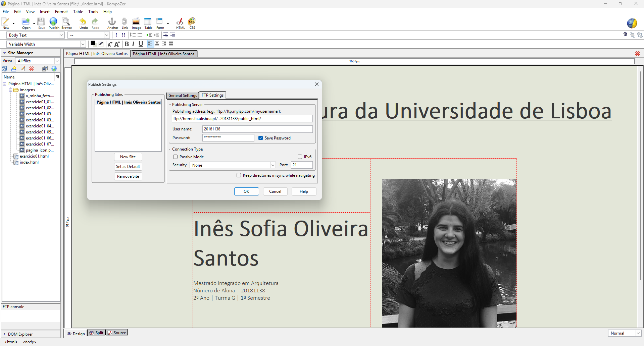Click the Link toolbar icon
This screenshot has width=644, height=346.
(x=125, y=22)
